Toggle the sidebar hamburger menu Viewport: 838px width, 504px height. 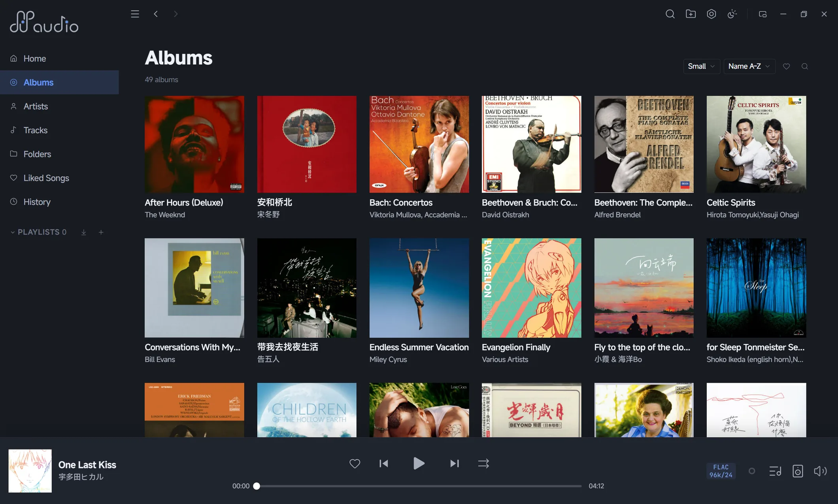[135, 14]
